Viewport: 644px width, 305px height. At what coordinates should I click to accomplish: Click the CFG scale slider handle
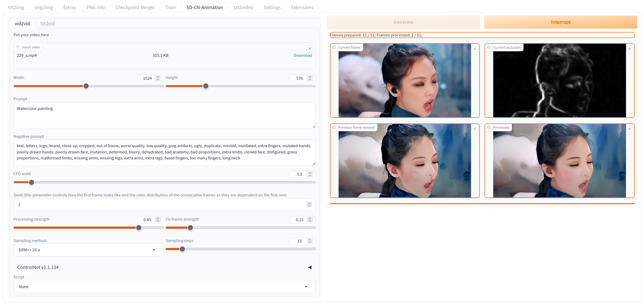pos(32,182)
